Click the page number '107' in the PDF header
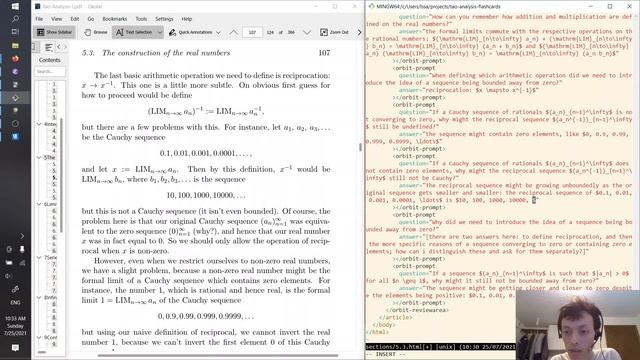Screen dimensions: 640x360 tap(324, 53)
